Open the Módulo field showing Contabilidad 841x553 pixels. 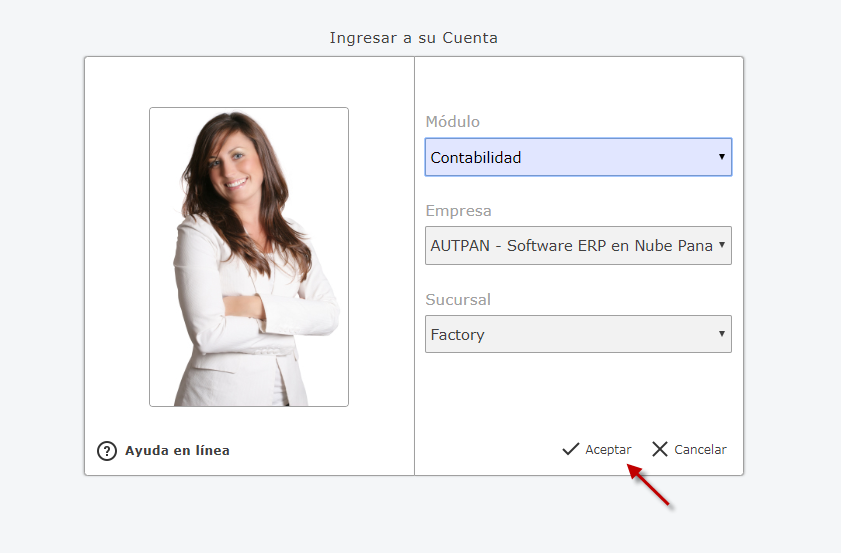coord(570,157)
